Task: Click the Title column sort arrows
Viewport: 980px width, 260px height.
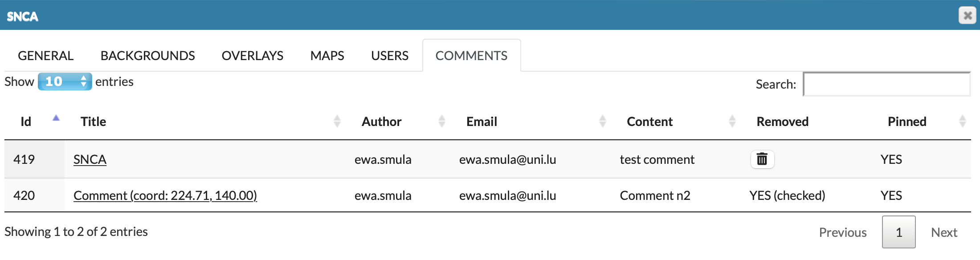Action: coord(337,121)
